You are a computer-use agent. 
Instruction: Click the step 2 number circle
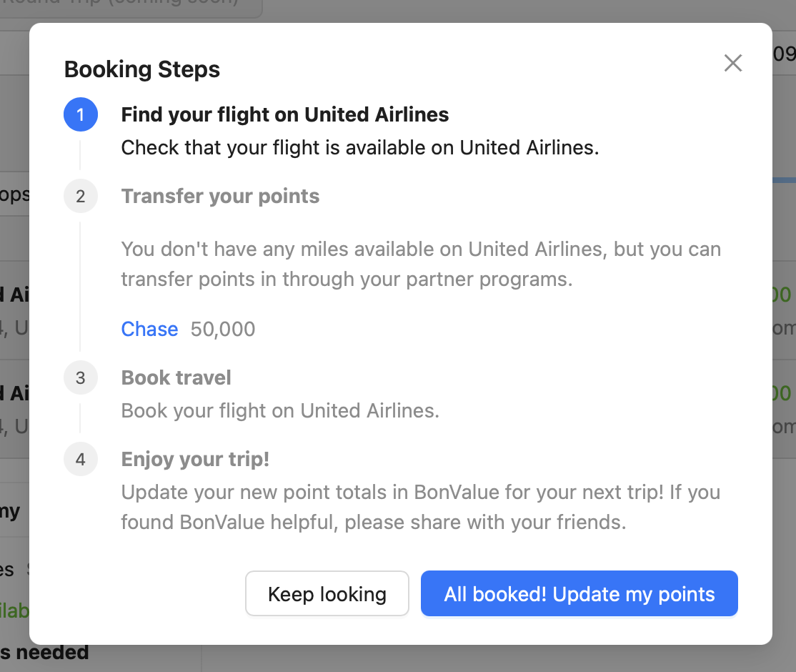(x=80, y=196)
